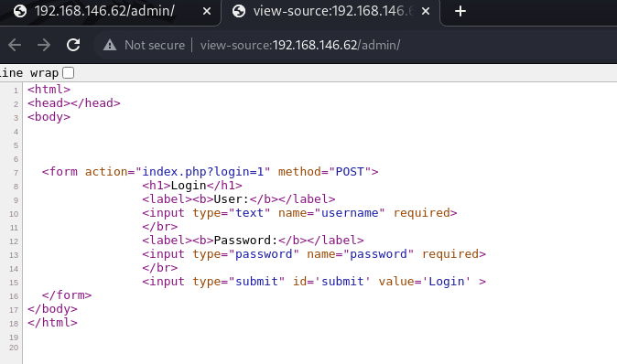This screenshot has height=364, width=617.
Task: Click line number 7 in gutter
Action: point(16,173)
